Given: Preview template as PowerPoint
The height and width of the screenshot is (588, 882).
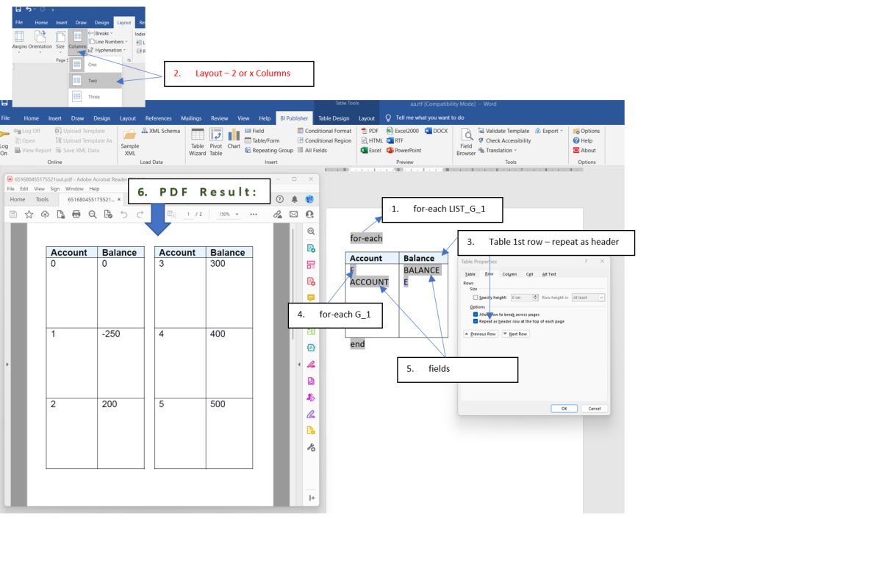Looking at the screenshot, I should tap(404, 150).
